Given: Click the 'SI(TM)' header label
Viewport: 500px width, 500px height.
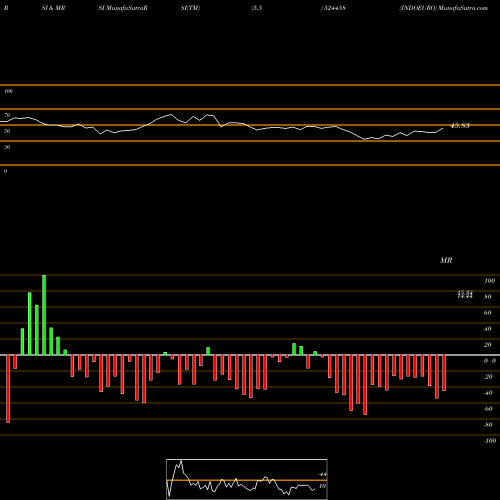Looking at the screenshot, I should (190, 8).
